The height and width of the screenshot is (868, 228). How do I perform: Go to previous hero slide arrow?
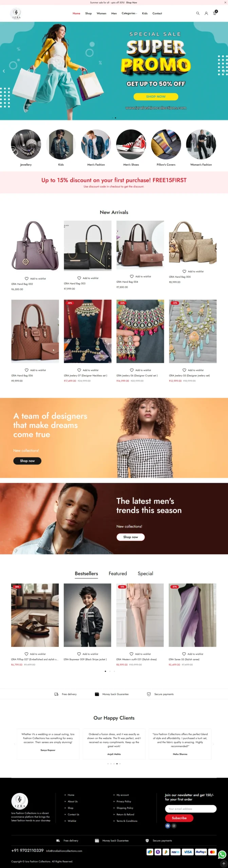pos(4,71)
